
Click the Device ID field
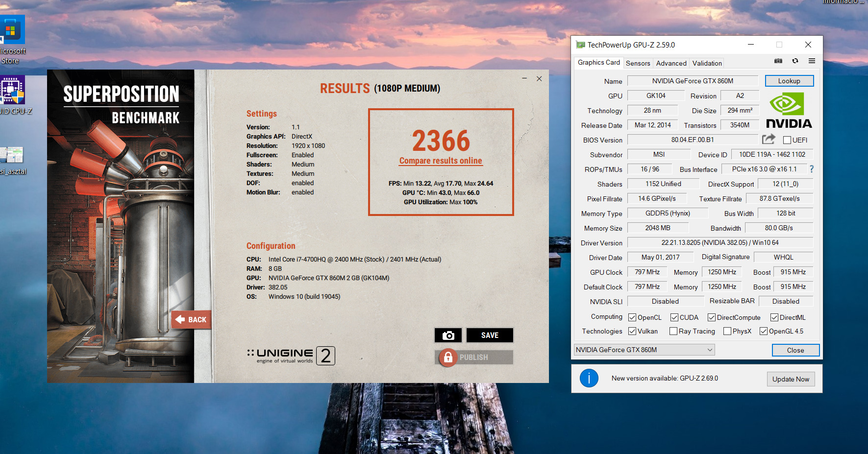click(772, 154)
